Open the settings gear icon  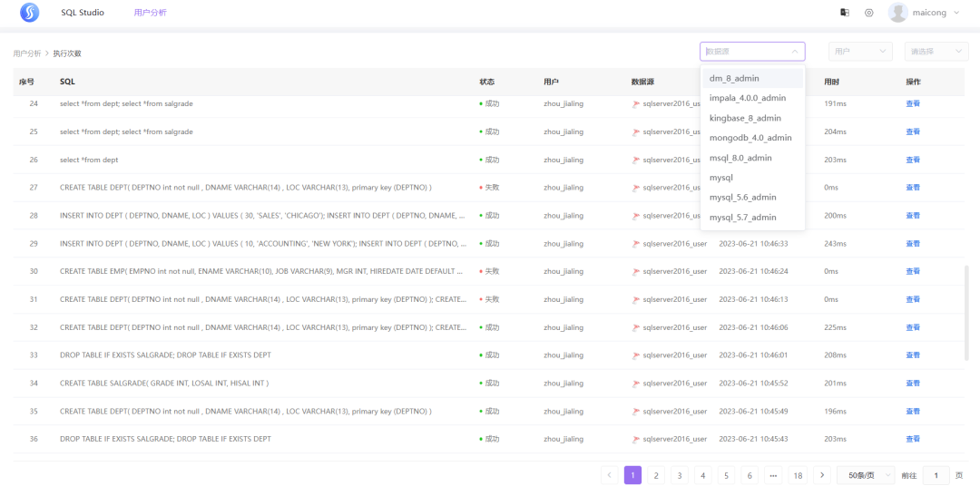tap(868, 13)
